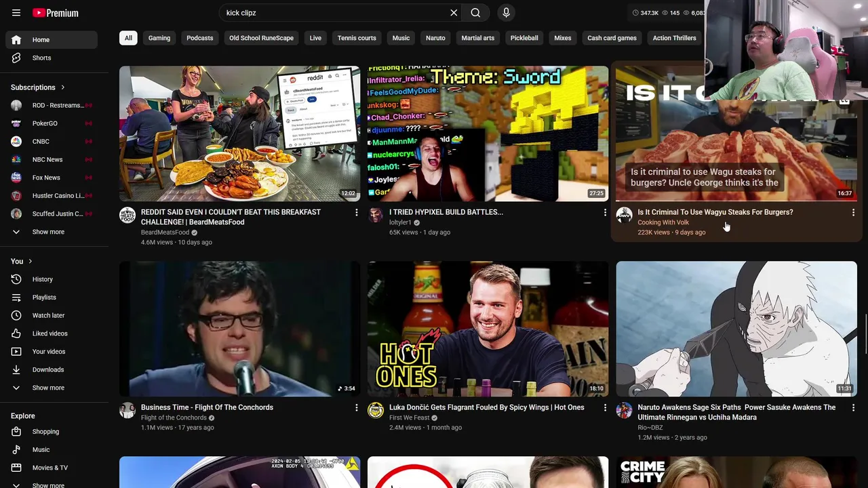Select the Cash card games chip

(x=612, y=38)
